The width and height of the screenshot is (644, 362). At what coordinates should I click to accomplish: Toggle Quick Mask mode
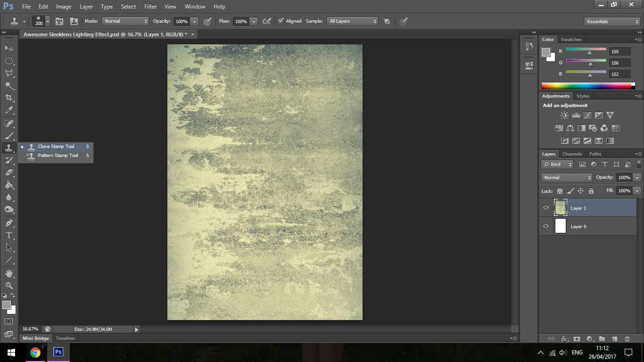[9, 321]
